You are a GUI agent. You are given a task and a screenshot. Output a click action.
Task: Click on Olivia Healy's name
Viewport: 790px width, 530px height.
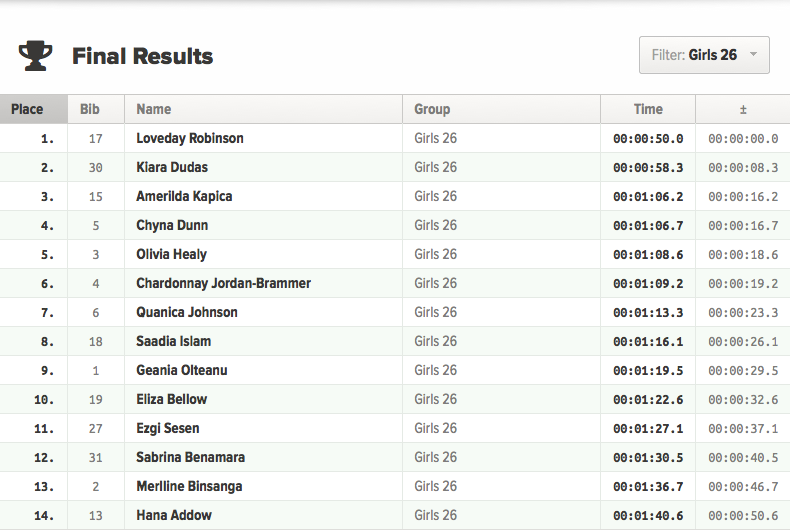pos(172,254)
